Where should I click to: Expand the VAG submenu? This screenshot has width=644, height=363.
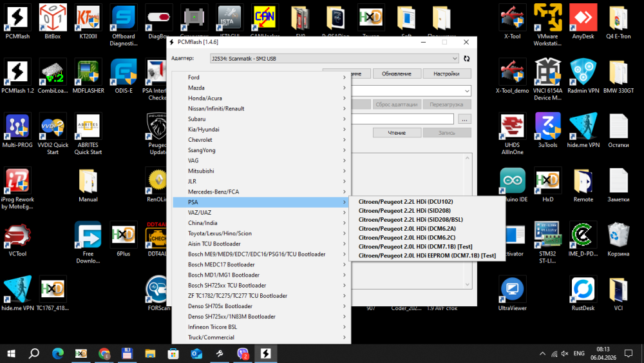(x=261, y=161)
